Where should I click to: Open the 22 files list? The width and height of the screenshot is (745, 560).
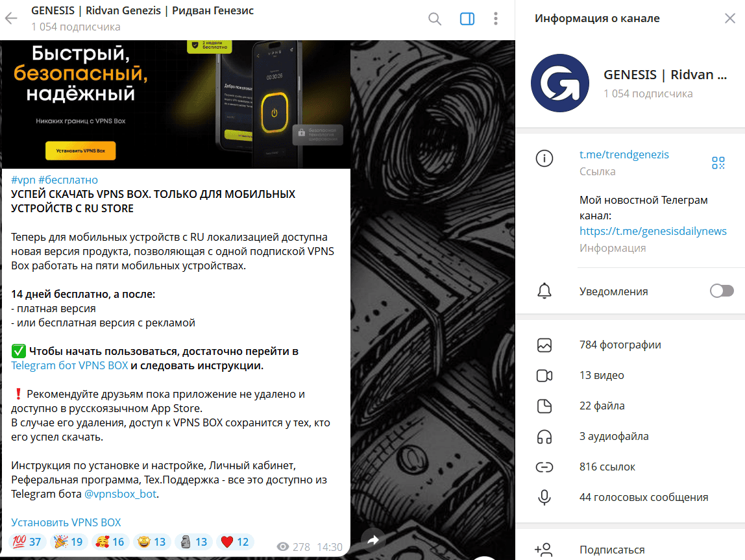click(x=602, y=406)
